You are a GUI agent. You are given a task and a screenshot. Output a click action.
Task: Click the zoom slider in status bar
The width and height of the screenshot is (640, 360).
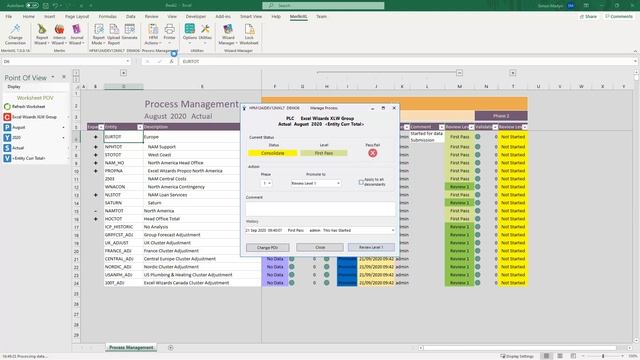[x=603, y=356]
